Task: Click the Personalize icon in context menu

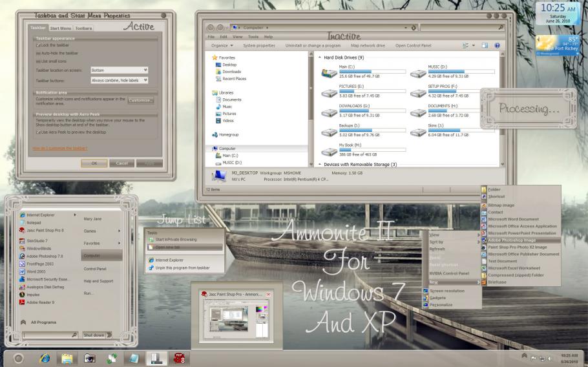Action: (426, 305)
